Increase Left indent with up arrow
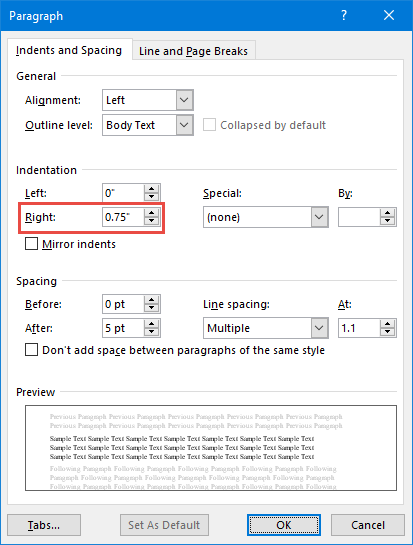 click(x=152, y=189)
